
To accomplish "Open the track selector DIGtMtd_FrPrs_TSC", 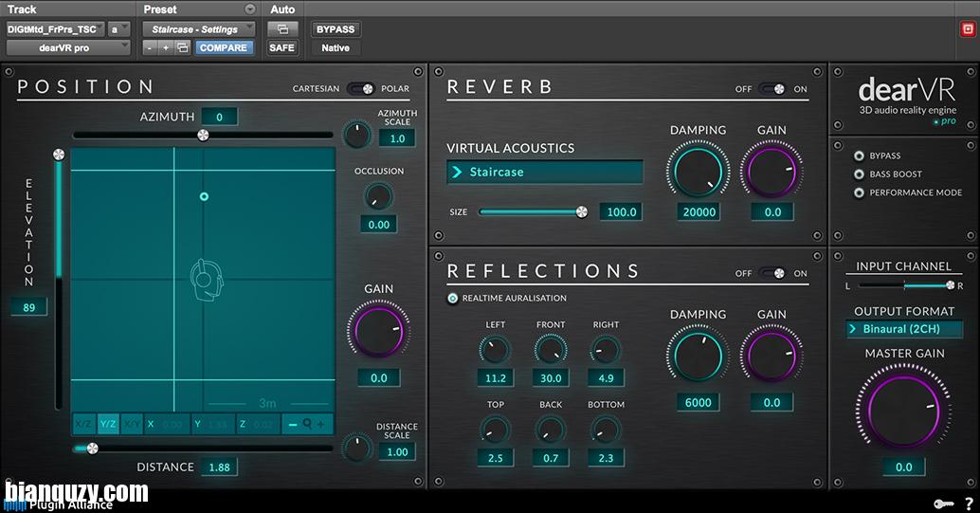I will [56, 29].
